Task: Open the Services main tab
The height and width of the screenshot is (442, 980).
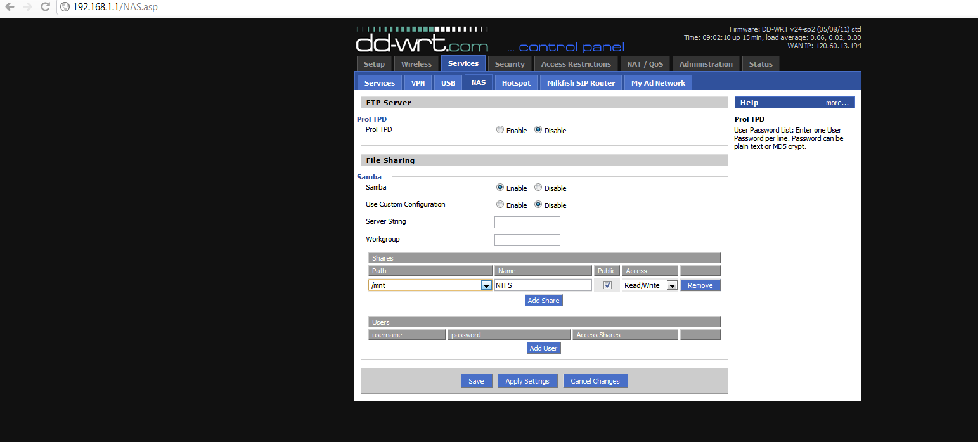Action: (x=463, y=63)
